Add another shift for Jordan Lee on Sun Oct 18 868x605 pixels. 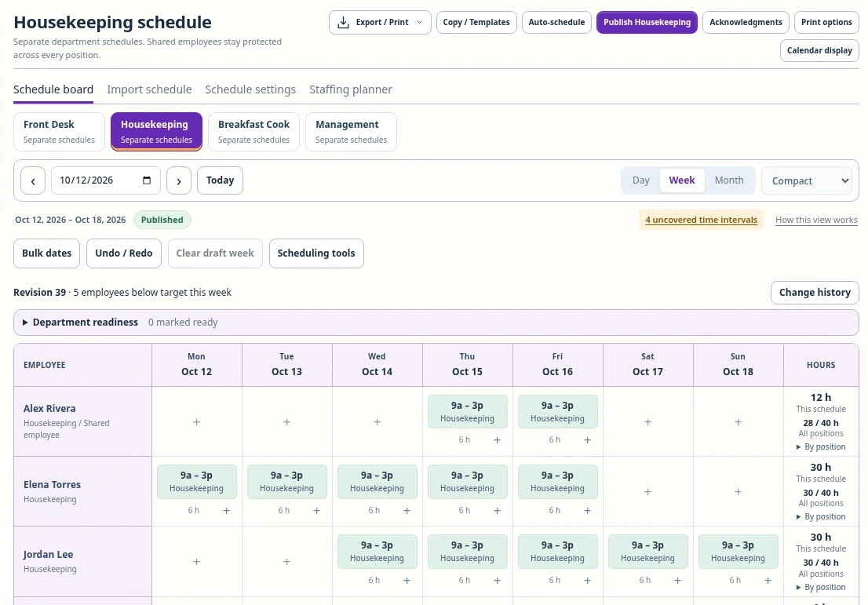(x=768, y=580)
